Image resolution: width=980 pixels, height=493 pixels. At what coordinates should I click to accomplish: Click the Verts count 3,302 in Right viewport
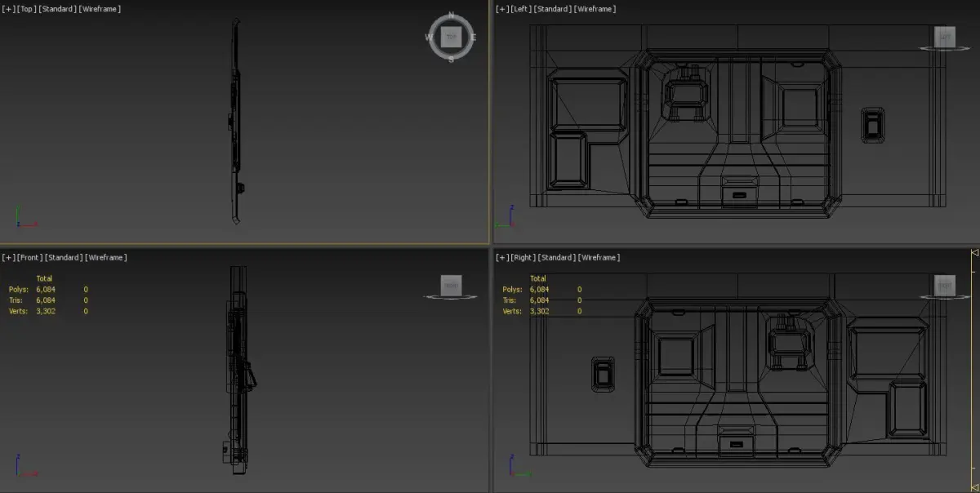click(x=539, y=311)
